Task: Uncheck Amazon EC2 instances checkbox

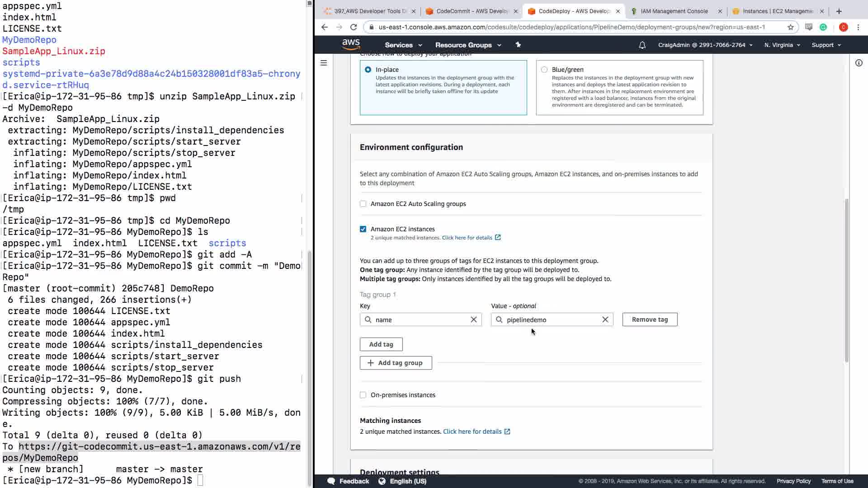Action: [x=363, y=229]
